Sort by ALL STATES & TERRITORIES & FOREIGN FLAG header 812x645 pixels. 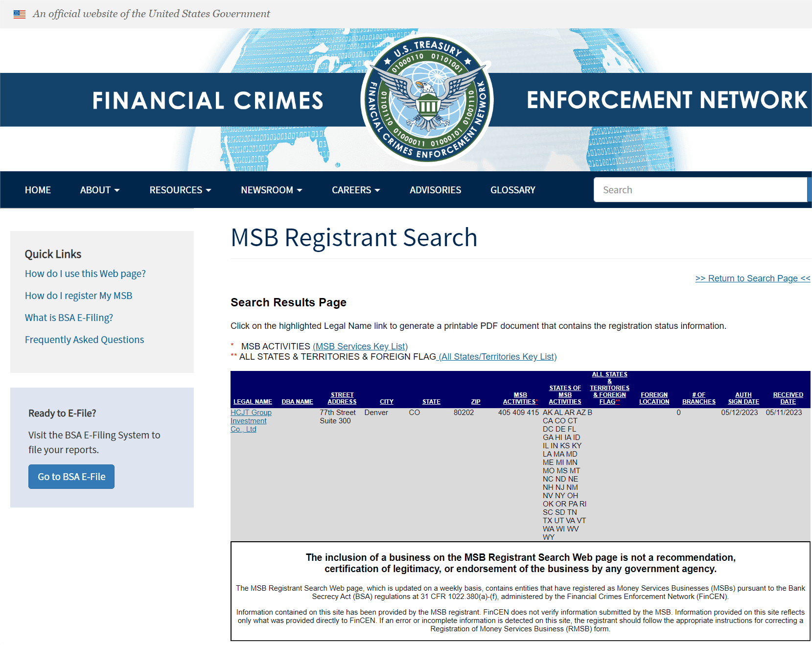[610, 388]
